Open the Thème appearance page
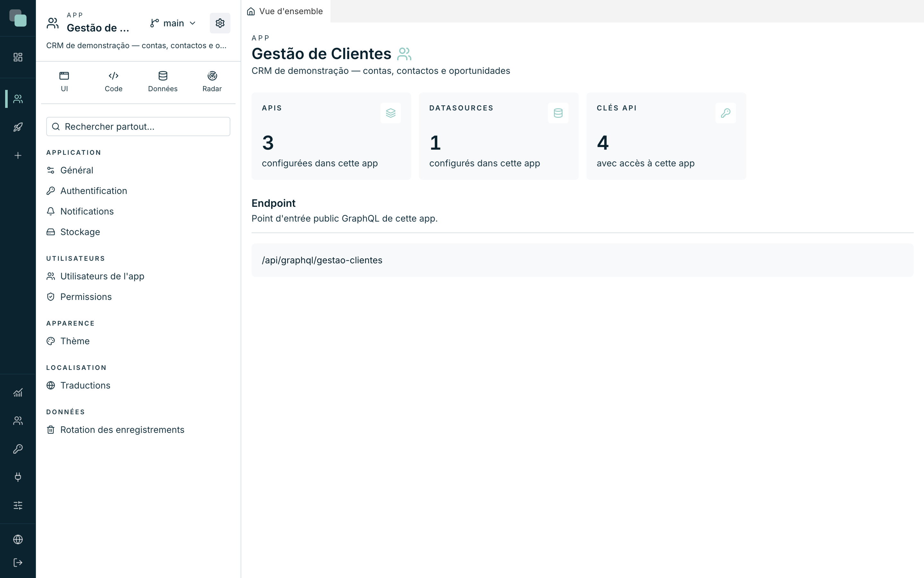The image size is (924, 578). pos(138,341)
